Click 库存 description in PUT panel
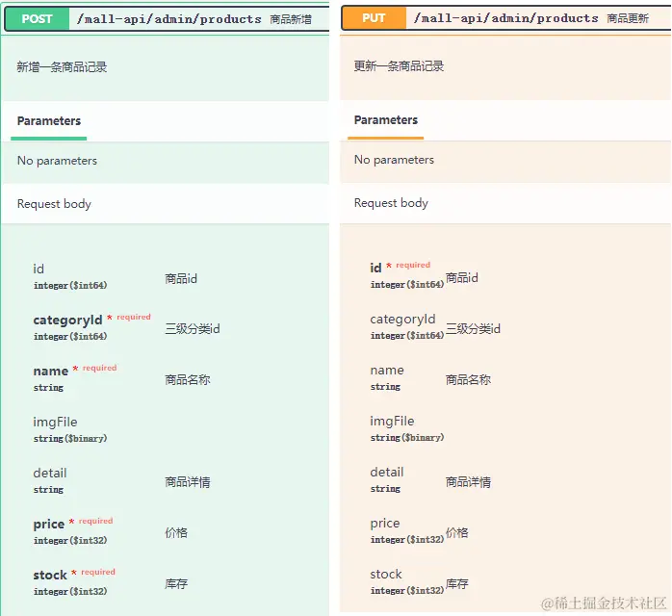672x616 pixels. click(457, 584)
